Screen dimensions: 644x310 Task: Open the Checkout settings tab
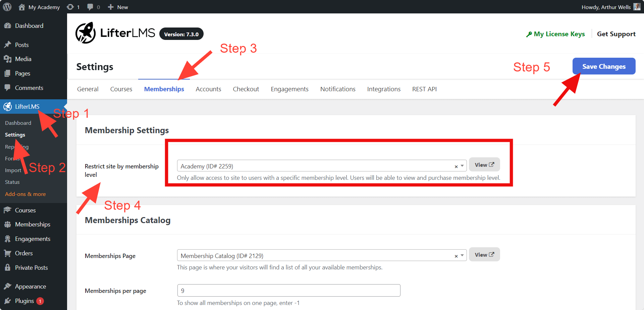(246, 89)
